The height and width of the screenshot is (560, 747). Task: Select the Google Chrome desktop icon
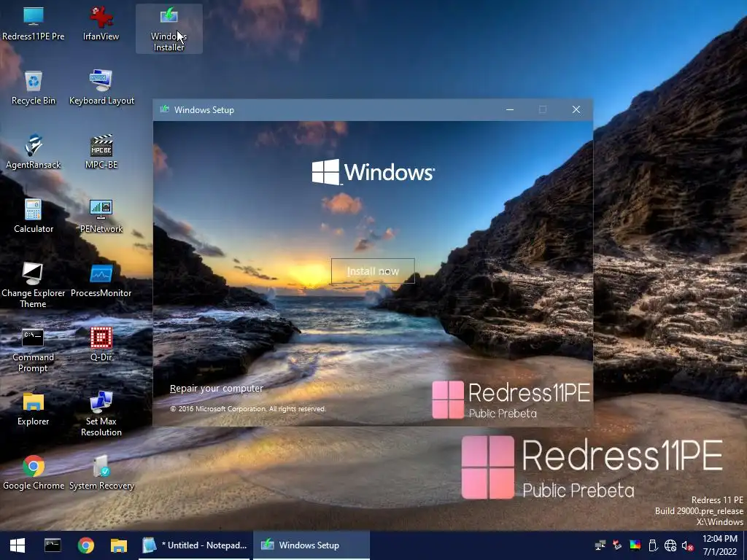[34, 472]
